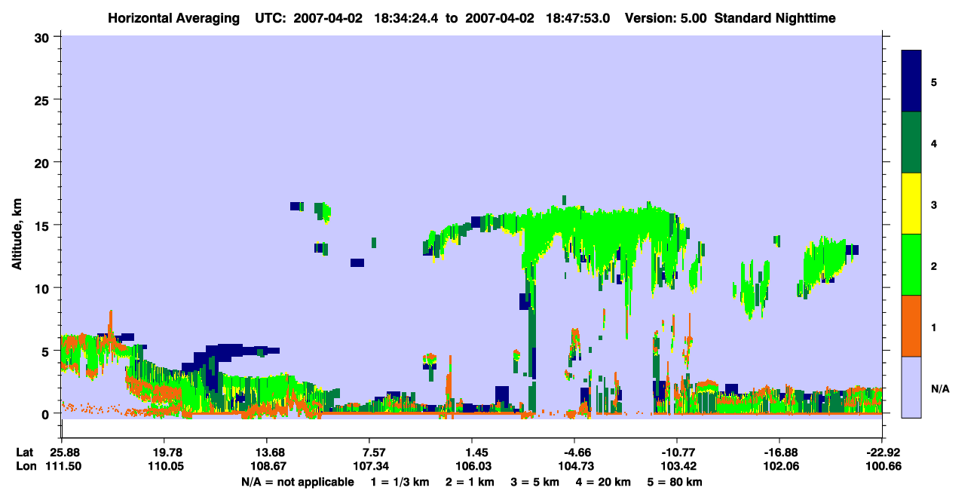Click the orange colorbar segment labeled 1

coord(911,326)
